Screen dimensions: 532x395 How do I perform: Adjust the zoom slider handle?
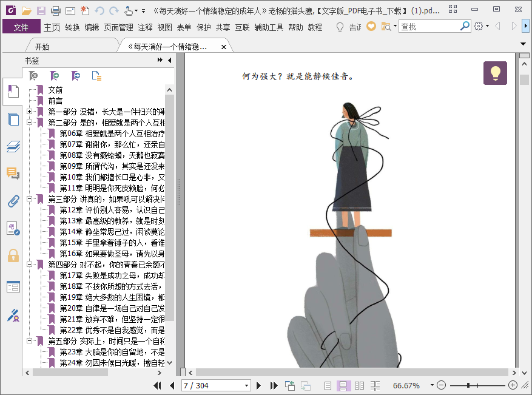pos(468,385)
